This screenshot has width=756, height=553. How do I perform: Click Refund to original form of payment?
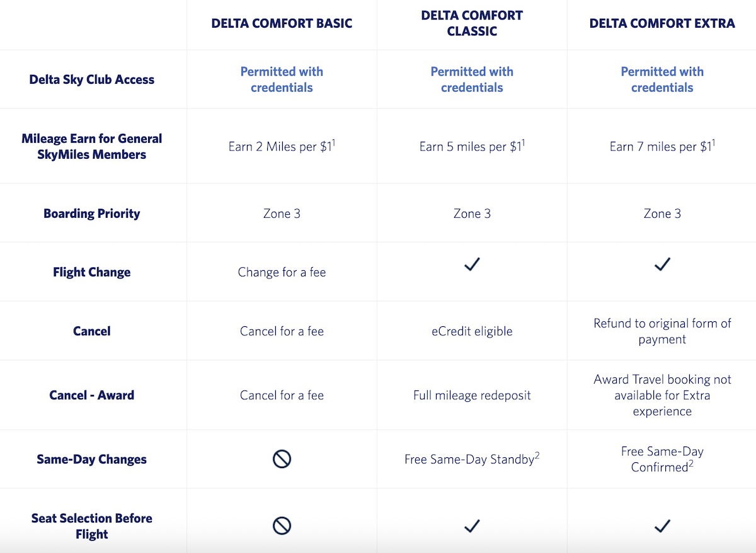(x=662, y=331)
